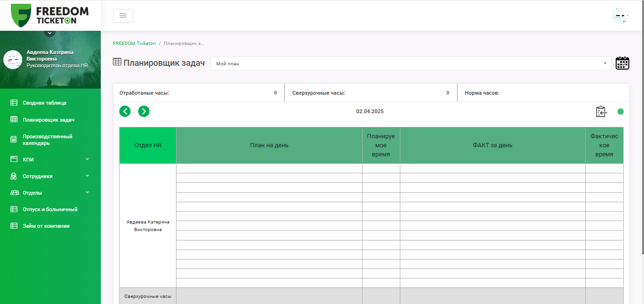Go to the next day arrow
Image resolution: width=644 pixels, height=304 pixels.
click(144, 111)
